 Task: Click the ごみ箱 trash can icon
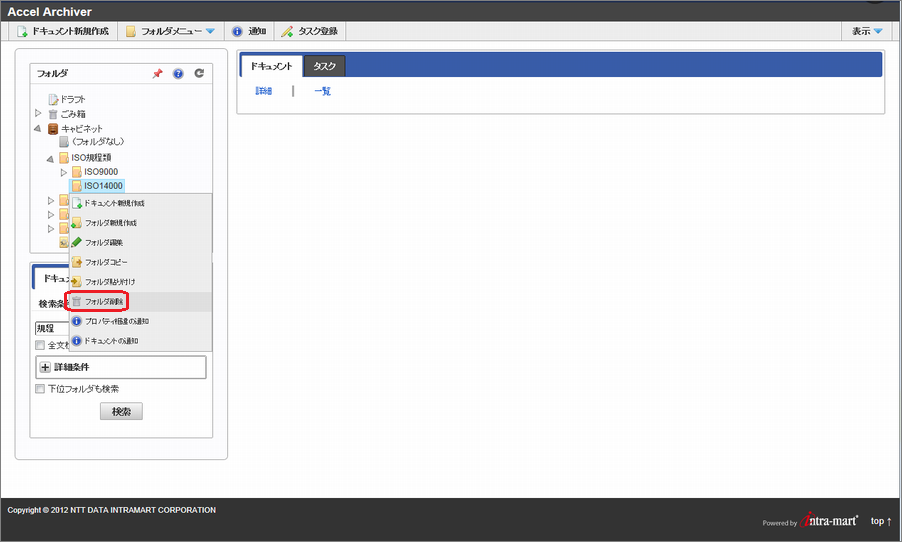[x=53, y=114]
